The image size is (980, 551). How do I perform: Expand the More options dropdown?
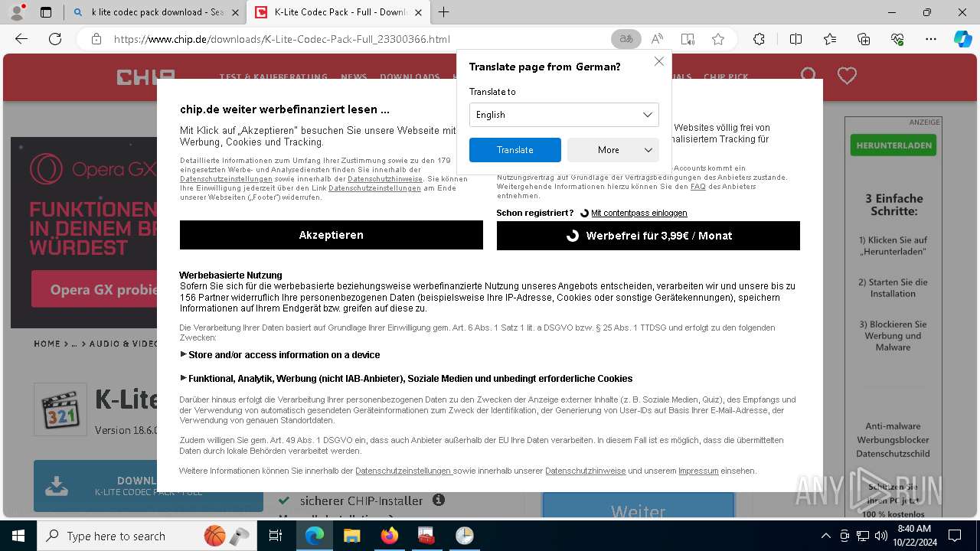coord(612,150)
